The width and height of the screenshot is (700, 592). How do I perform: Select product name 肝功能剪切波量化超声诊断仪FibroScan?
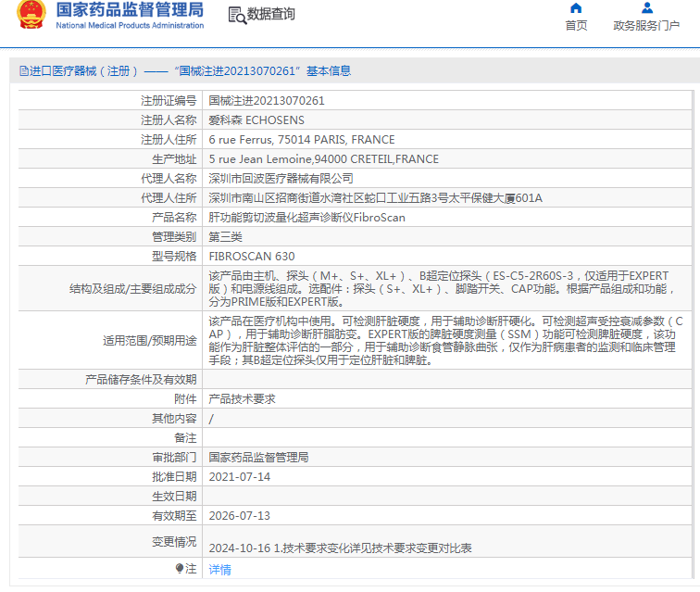tap(307, 218)
